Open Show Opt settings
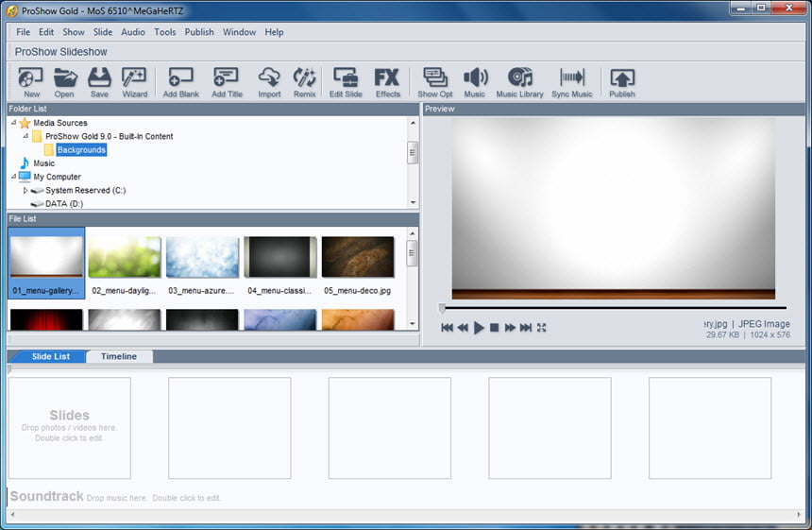812x530 pixels. tap(435, 82)
